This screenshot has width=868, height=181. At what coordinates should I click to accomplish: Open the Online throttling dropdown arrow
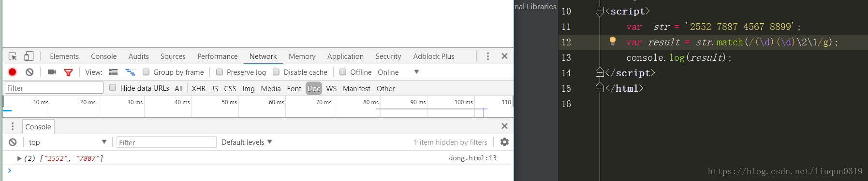[x=416, y=72]
